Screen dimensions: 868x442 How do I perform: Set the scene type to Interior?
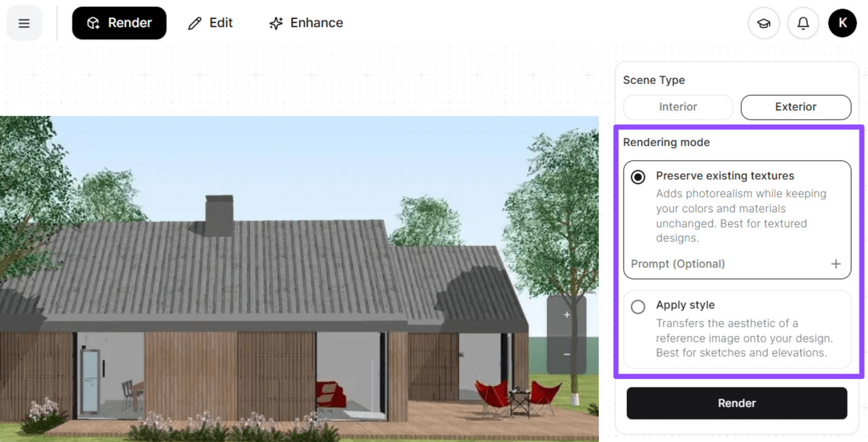coord(677,107)
